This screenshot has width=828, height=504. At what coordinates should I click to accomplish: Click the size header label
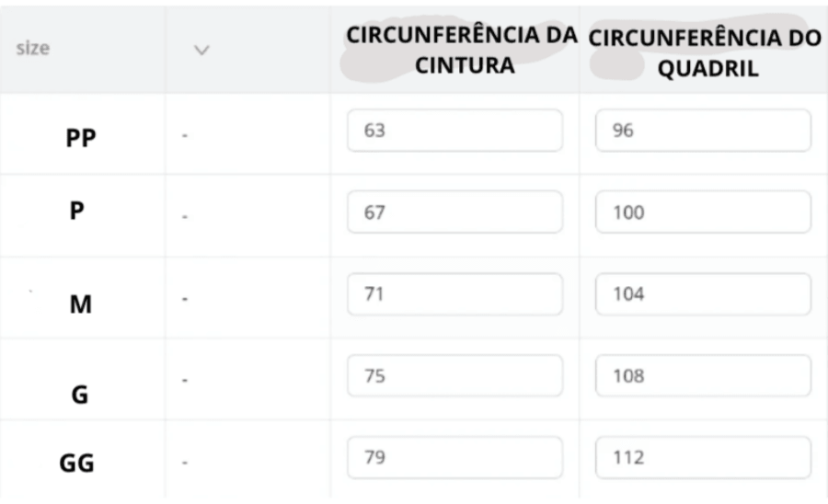click(33, 49)
